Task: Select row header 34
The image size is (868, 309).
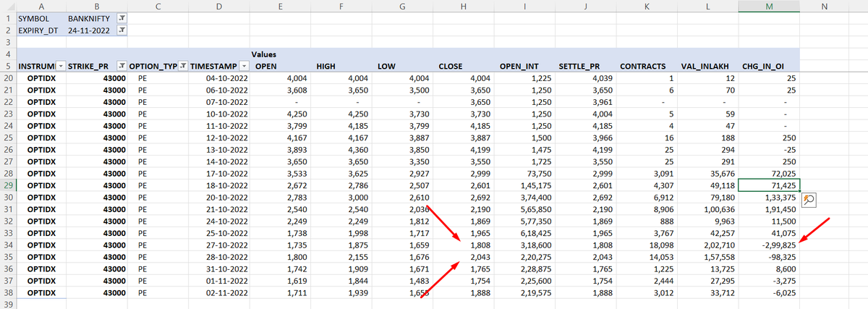Action: (8, 245)
